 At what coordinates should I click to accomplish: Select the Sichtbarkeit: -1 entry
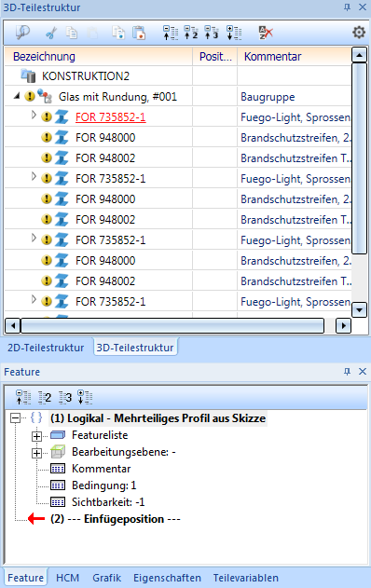pyautogui.click(x=108, y=502)
